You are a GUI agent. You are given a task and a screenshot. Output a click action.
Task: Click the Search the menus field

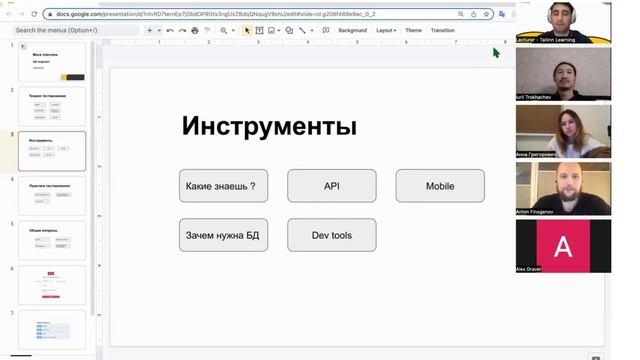click(x=76, y=30)
